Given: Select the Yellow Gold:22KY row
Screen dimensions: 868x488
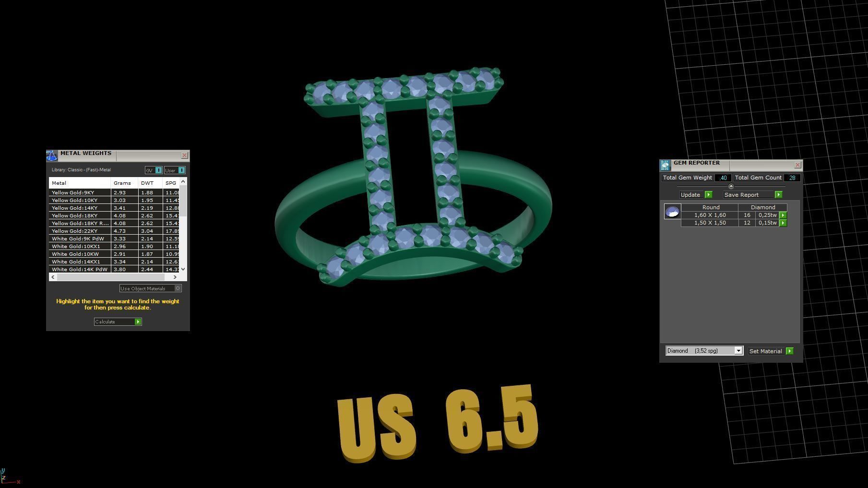Looking at the screenshot, I should click(x=114, y=231).
